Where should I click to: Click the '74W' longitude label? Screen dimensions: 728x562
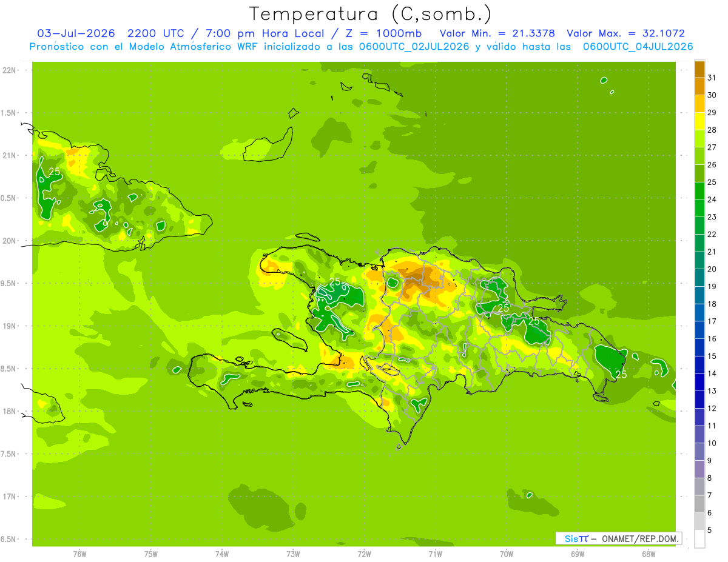222,554
